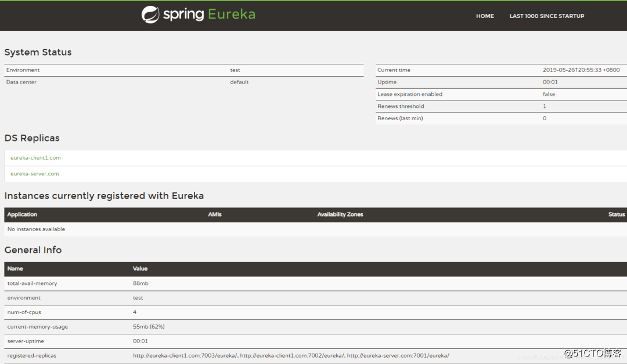Click the current-memory-usage row name
This screenshot has height=364, width=627.
click(x=38, y=327)
